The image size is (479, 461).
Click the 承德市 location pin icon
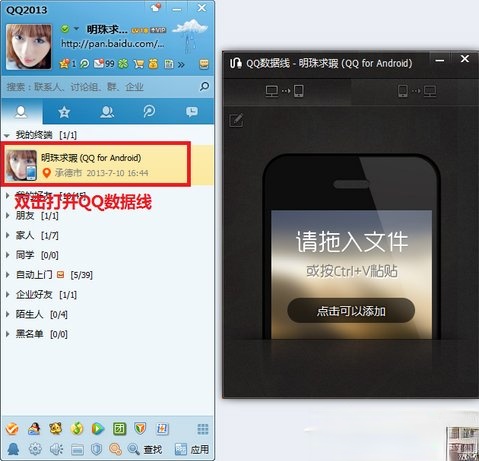[47, 173]
